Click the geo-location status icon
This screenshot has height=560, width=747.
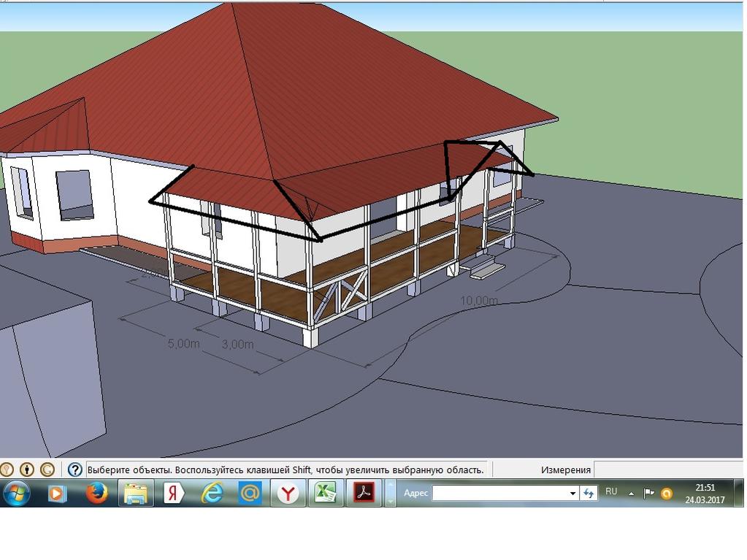pos(7,469)
